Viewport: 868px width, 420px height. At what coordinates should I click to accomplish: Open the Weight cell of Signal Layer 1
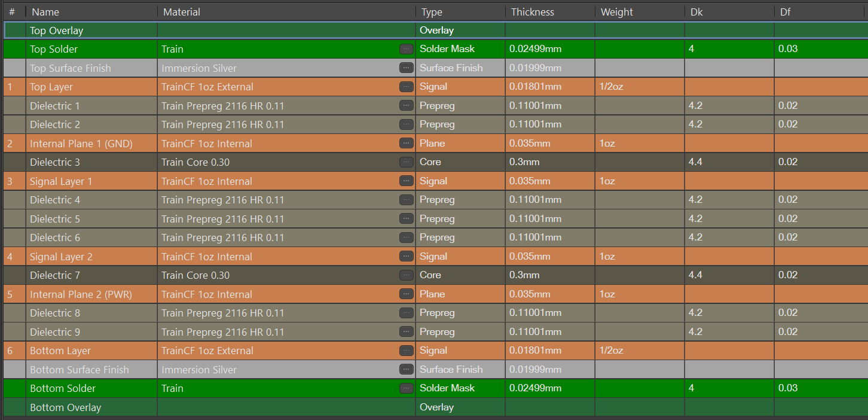[x=638, y=181]
